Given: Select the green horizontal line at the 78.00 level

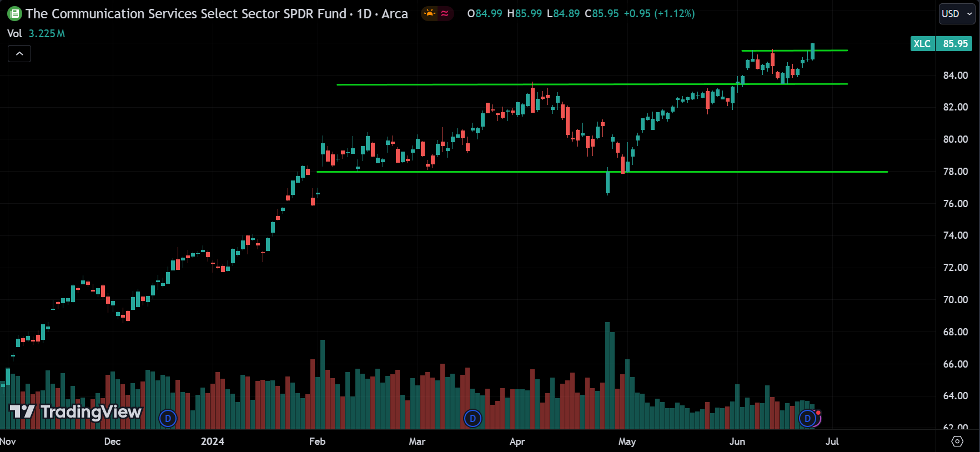Looking at the screenshot, I should (x=602, y=172).
